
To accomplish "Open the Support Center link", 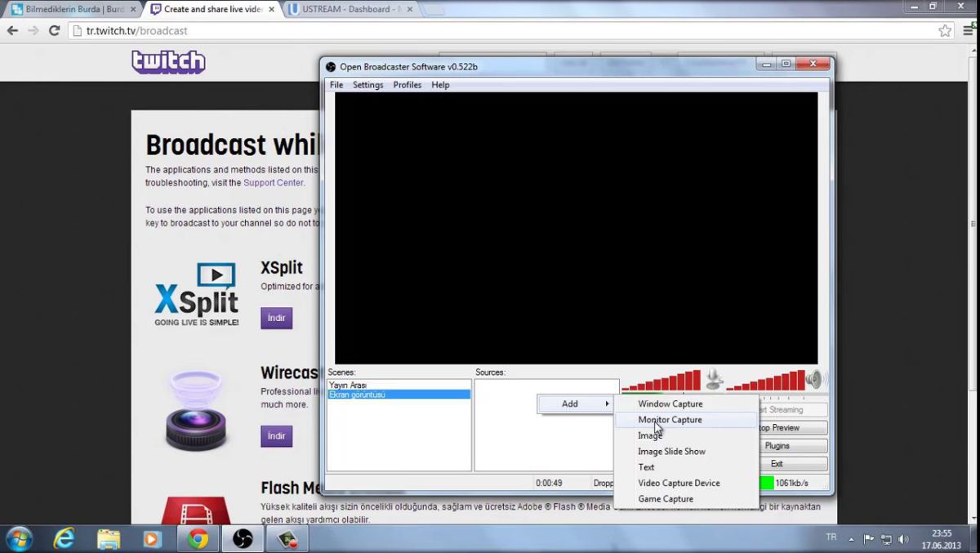I will tap(273, 183).
